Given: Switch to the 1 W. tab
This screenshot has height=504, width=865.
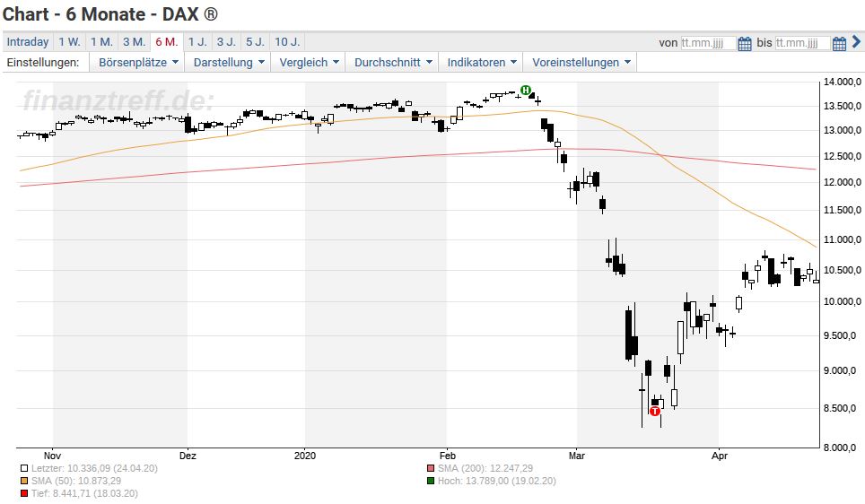Looking at the screenshot, I should pos(69,42).
